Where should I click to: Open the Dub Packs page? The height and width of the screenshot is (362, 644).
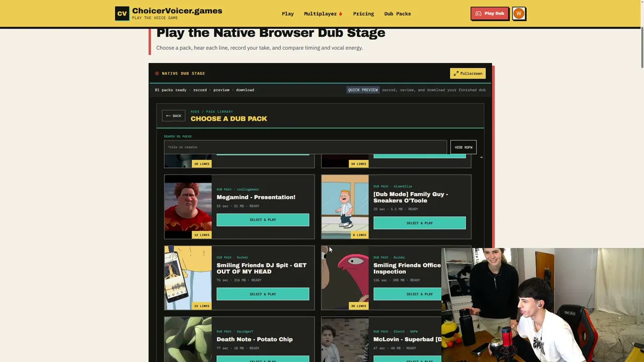click(x=397, y=14)
